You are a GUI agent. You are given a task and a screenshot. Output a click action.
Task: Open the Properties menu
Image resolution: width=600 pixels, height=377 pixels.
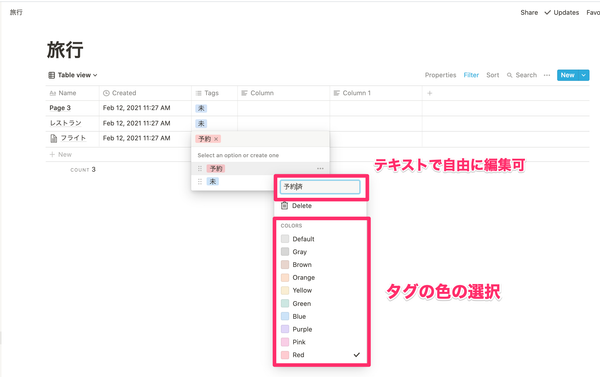tap(440, 75)
